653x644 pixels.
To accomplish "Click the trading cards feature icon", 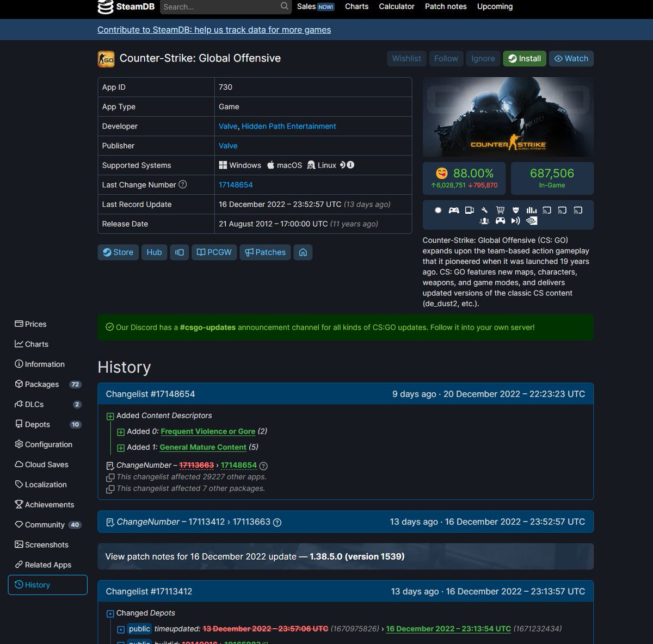I will pyautogui.click(x=470, y=210).
